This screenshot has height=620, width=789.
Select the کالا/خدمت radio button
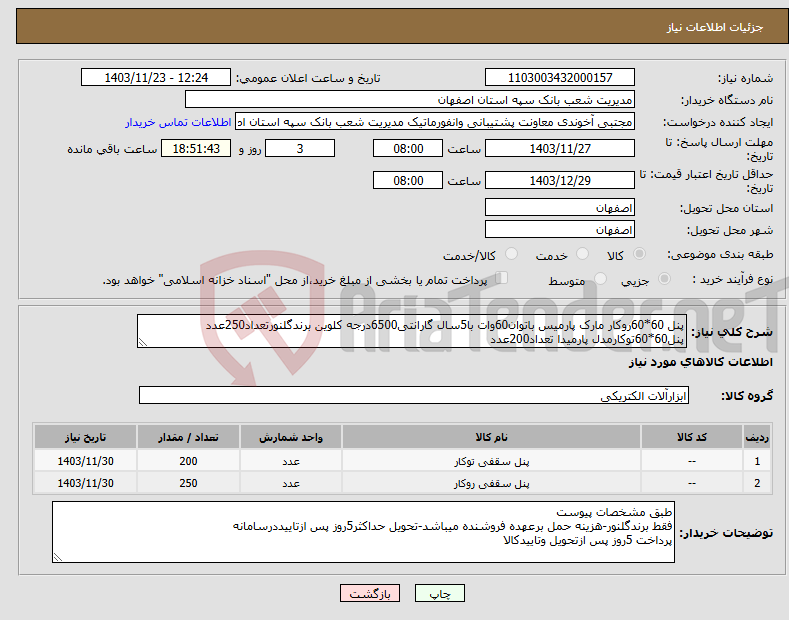point(511,254)
